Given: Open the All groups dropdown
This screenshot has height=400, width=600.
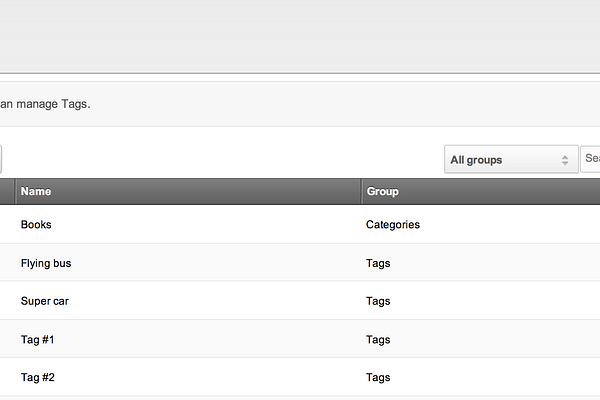Looking at the screenshot, I should 511,159.
